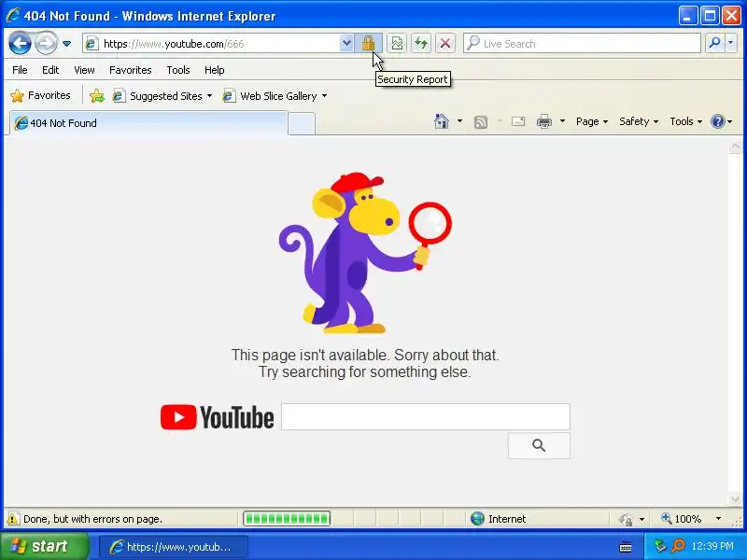Click the Compatibility View broken-page icon
Screen dimensions: 747x560
click(397, 44)
